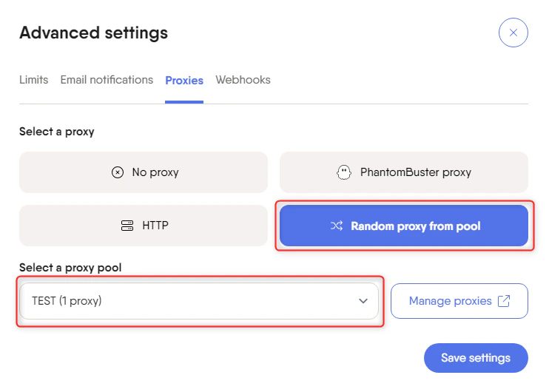Screen dimensions: 549x392
Task: Select the PhantomBuster proxy option
Action: [404, 172]
